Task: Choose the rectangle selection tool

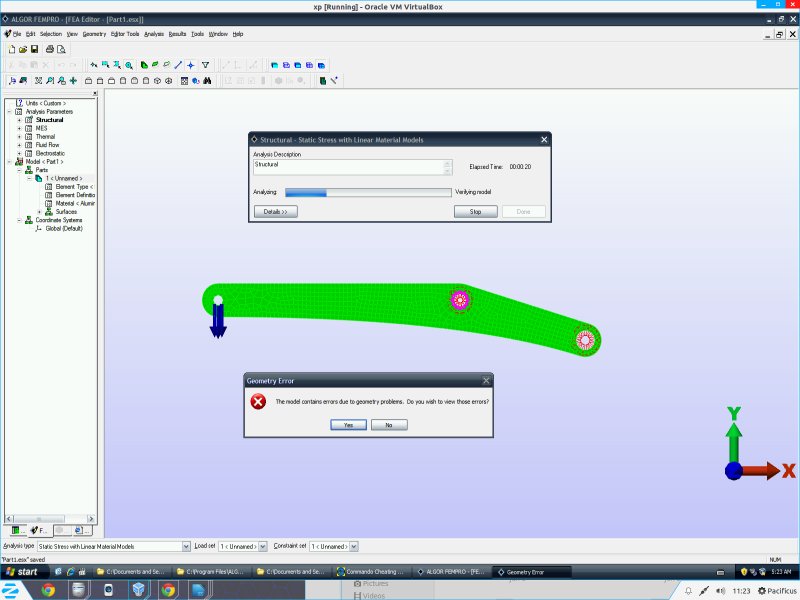Action: [x=106, y=65]
